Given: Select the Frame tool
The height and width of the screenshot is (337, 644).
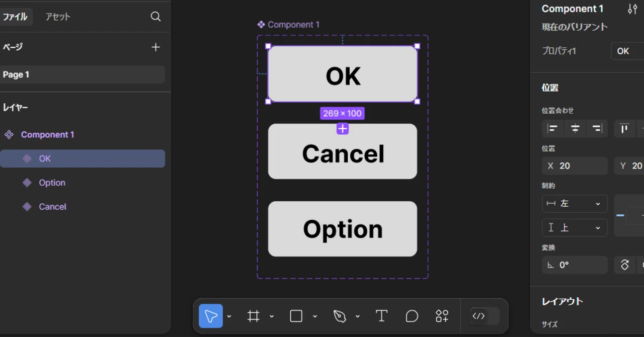Looking at the screenshot, I should click(x=254, y=316).
